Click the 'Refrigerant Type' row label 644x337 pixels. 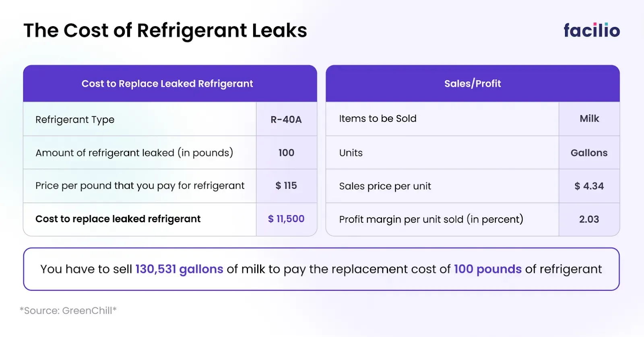coord(75,120)
